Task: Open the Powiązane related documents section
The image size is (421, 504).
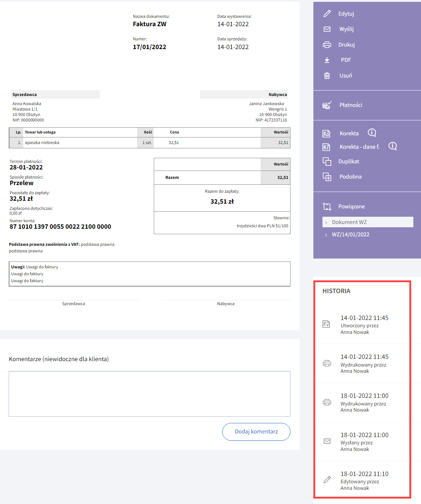Action: (x=351, y=207)
